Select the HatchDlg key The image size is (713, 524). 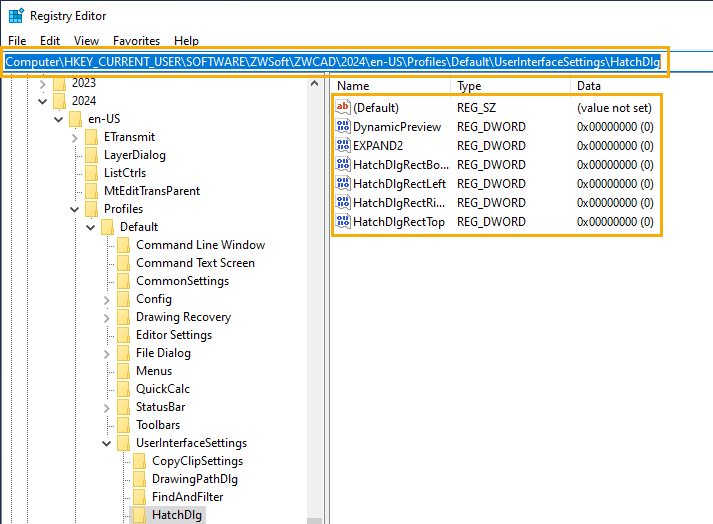[x=177, y=515]
